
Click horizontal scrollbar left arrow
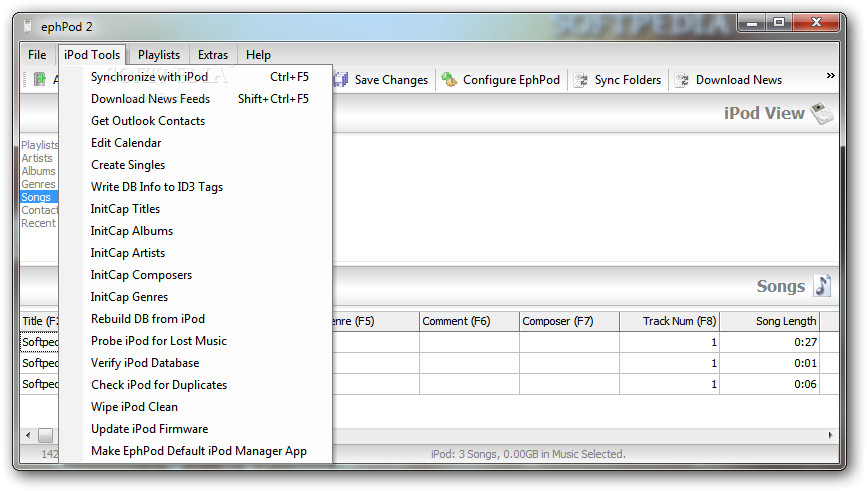coord(28,436)
